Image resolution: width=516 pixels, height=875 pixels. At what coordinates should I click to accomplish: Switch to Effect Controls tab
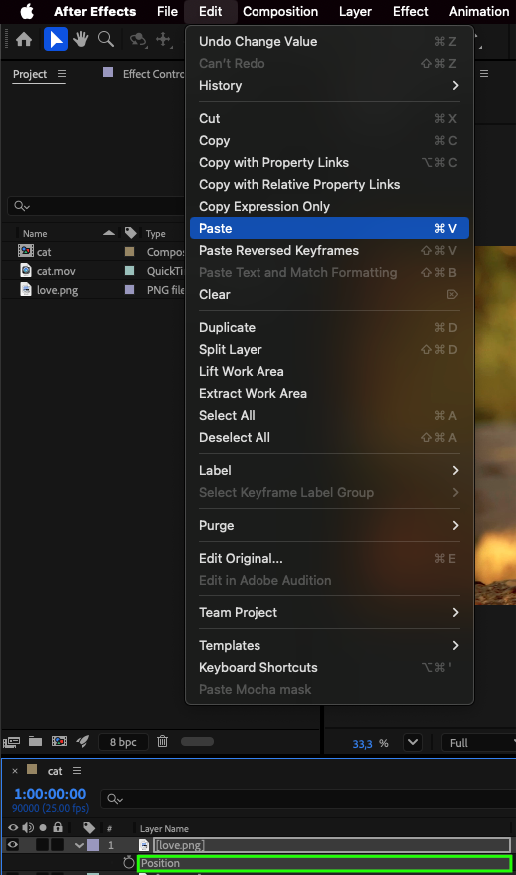click(x=152, y=74)
